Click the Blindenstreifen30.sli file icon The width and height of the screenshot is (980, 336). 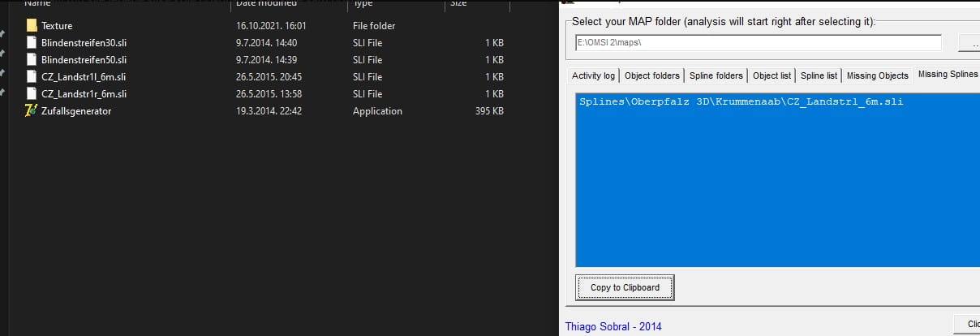32,43
